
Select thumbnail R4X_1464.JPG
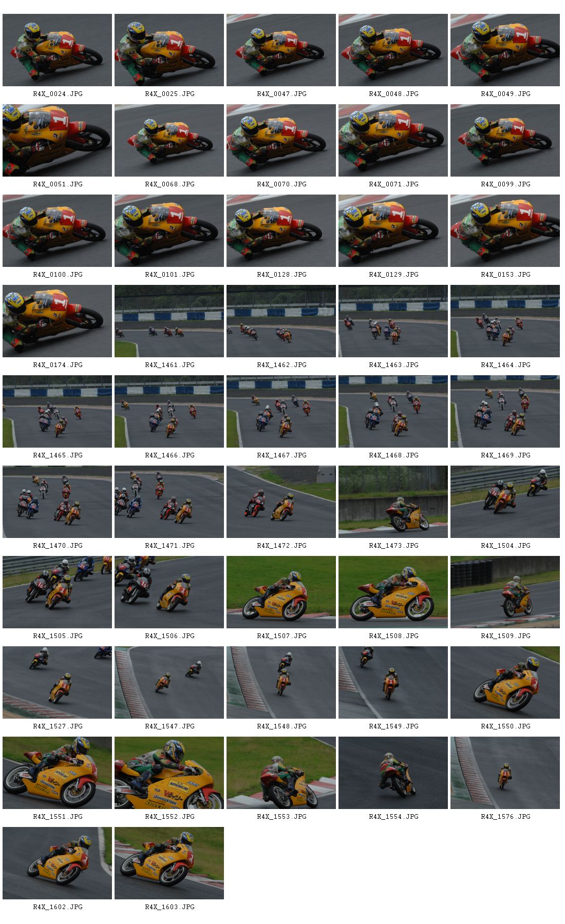tap(505, 321)
